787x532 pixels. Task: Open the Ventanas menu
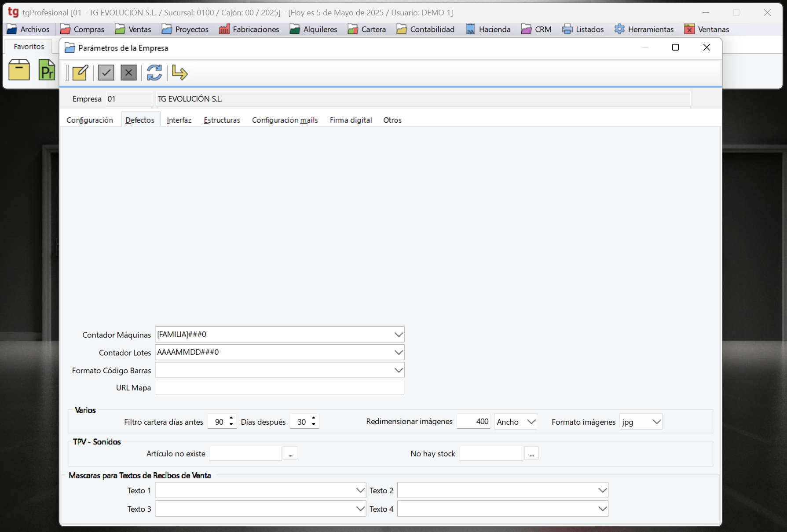coord(707,29)
